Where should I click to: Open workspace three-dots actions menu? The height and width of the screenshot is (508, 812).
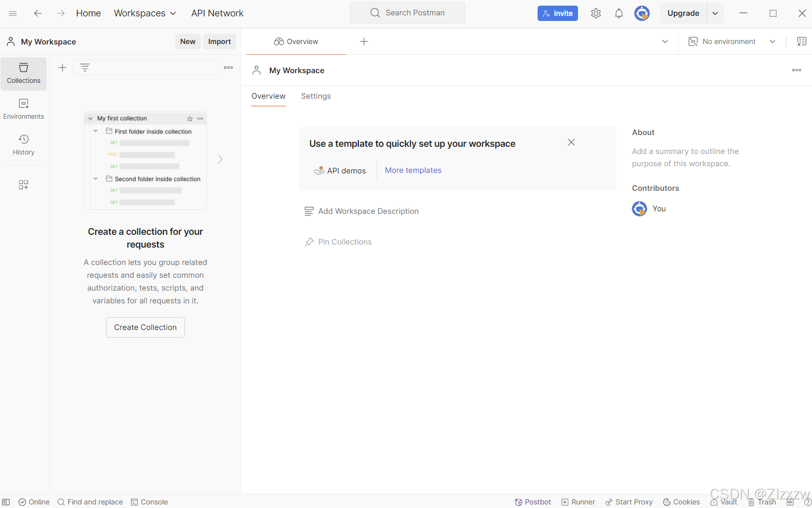click(797, 70)
